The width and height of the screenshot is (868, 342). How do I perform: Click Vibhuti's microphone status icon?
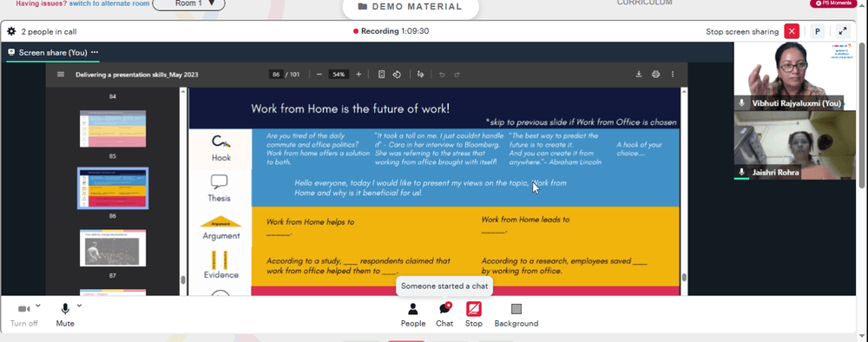742,103
